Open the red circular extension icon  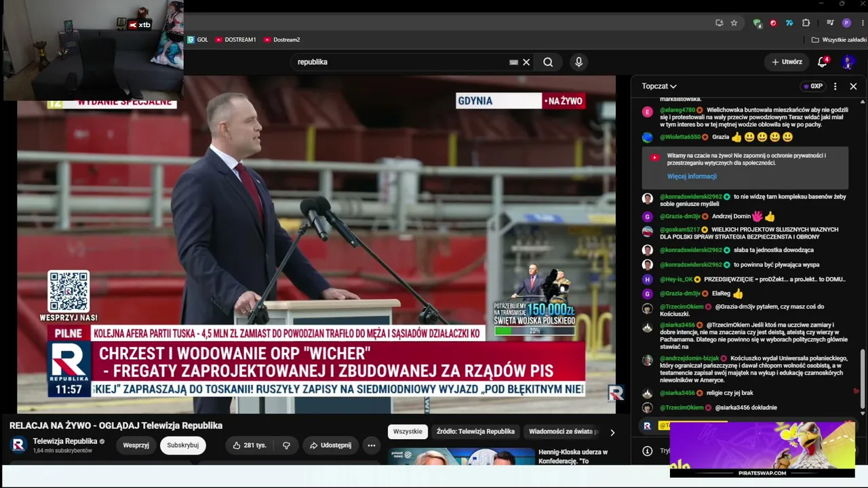pyautogui.click(x=773, y=23)
